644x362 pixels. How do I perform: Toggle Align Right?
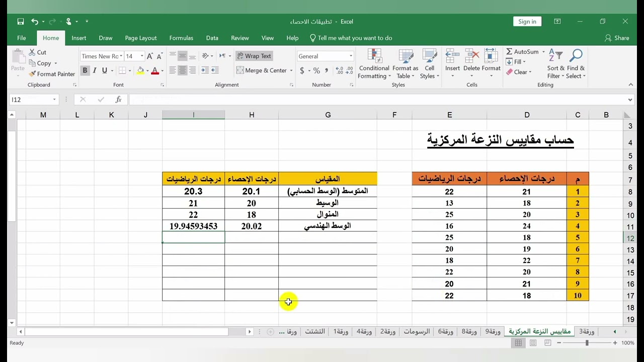pos(192,71)
